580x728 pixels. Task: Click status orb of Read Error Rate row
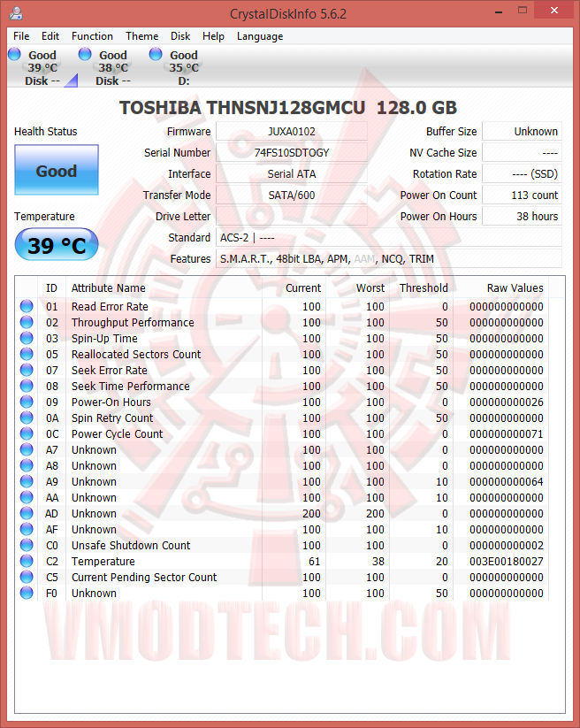(x=27, y=306)
